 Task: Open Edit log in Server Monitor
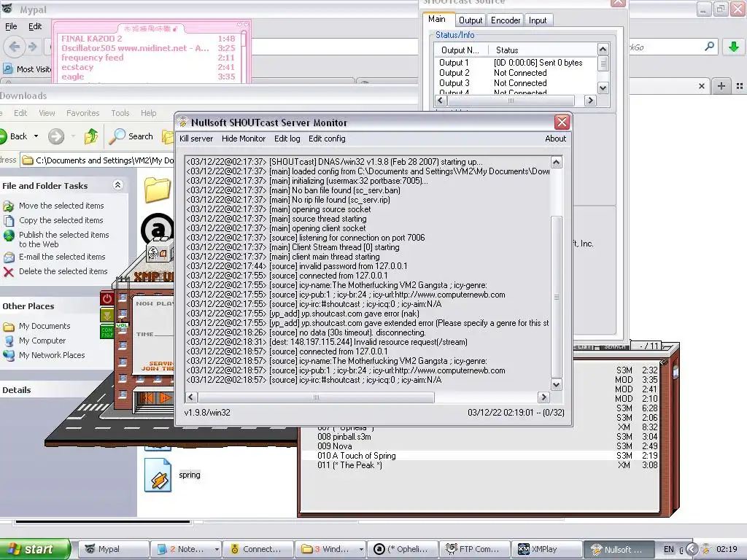click(x=287, y=139)
